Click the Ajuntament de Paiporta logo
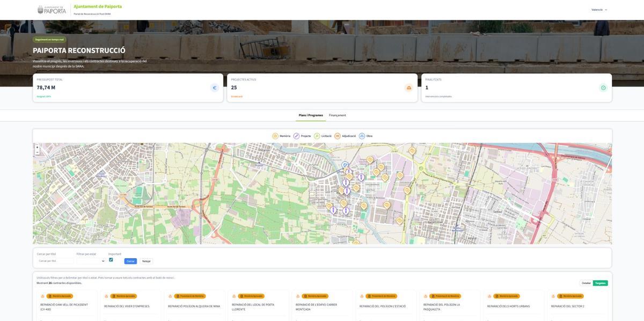644x321 pixels. 51,9
